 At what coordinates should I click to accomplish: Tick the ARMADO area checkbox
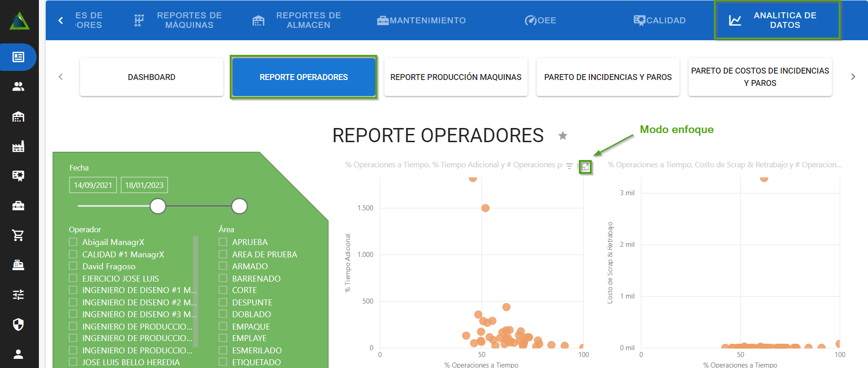coord(223,266)
